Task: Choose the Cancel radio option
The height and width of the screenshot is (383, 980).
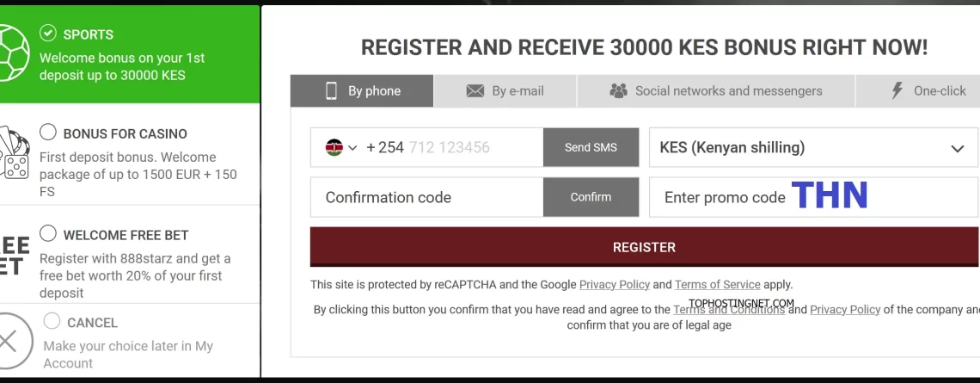Action: coord(52,321)
